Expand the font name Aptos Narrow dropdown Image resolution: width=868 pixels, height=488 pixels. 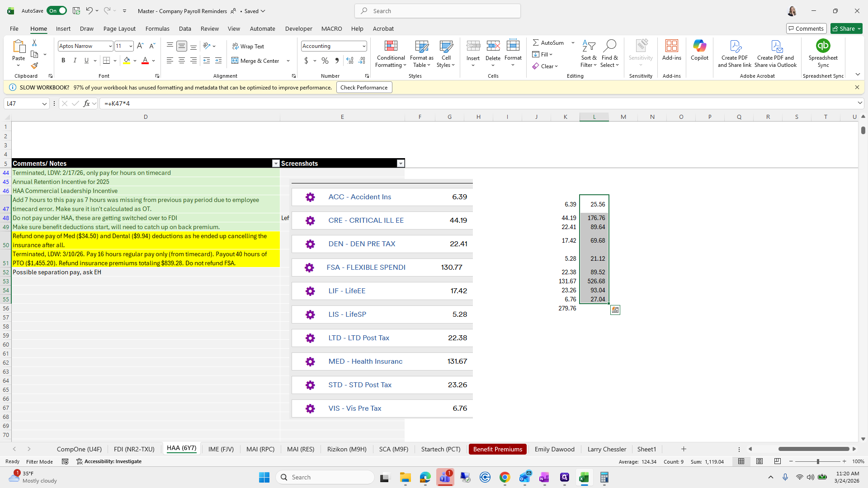click(x=110, y=46)
